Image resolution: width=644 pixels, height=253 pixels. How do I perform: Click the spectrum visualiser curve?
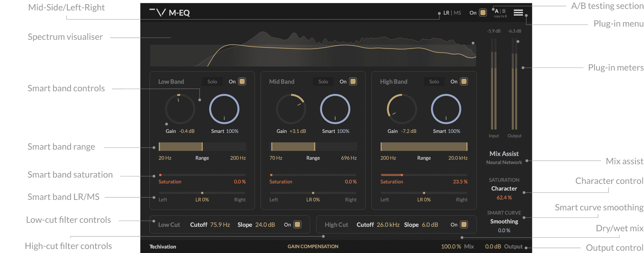coord(313,49)
